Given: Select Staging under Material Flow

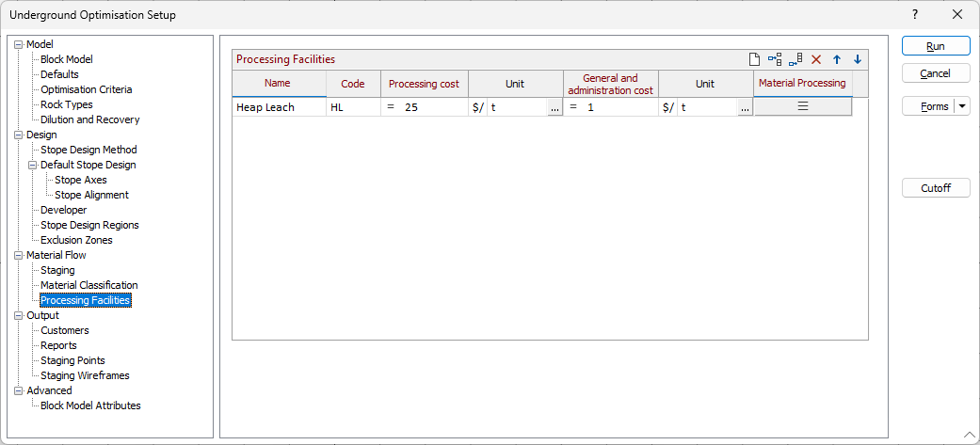Looking at the screenshot, I should tap(57, 270).
